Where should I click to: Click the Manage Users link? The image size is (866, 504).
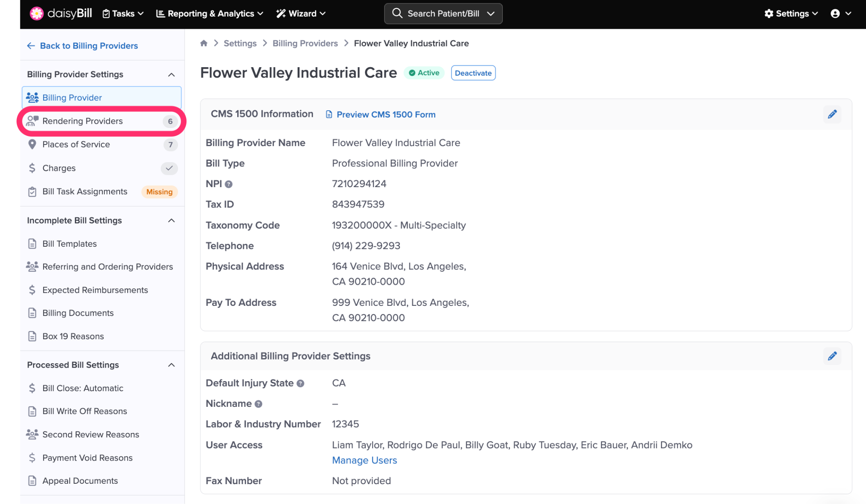364,460
